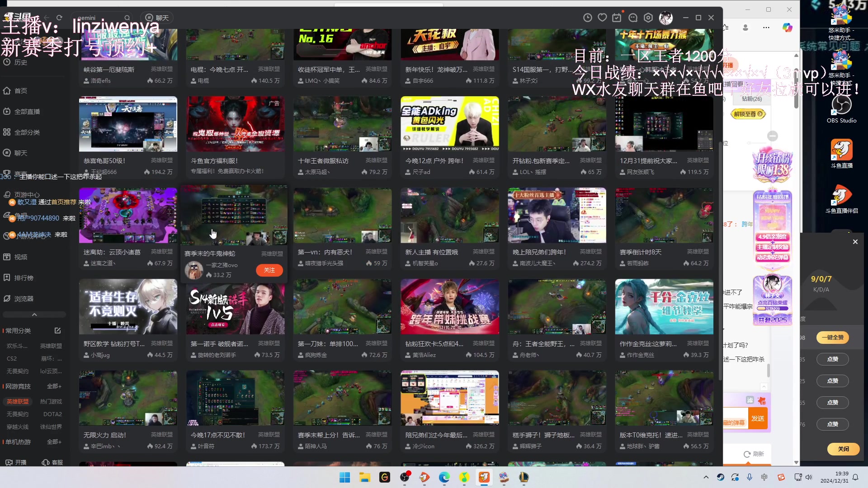Show hidden tray icons chevron

[x=706, y=477]
